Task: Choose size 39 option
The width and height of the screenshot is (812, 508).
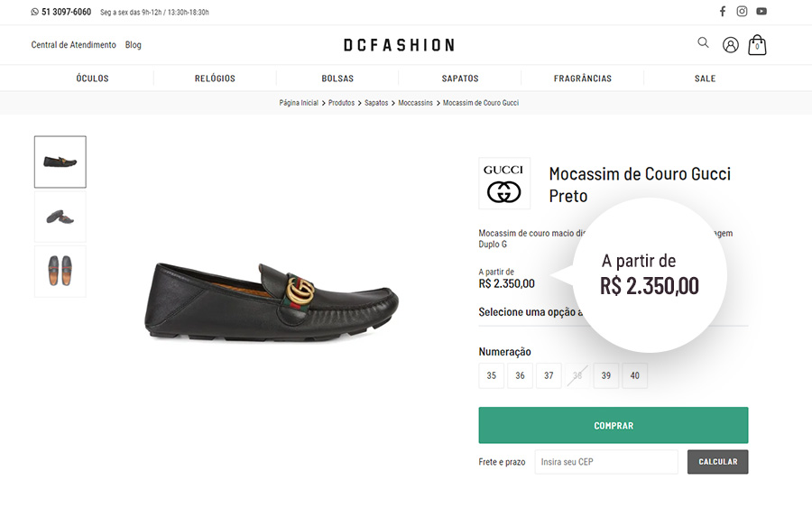Action: tap(606, 375)
